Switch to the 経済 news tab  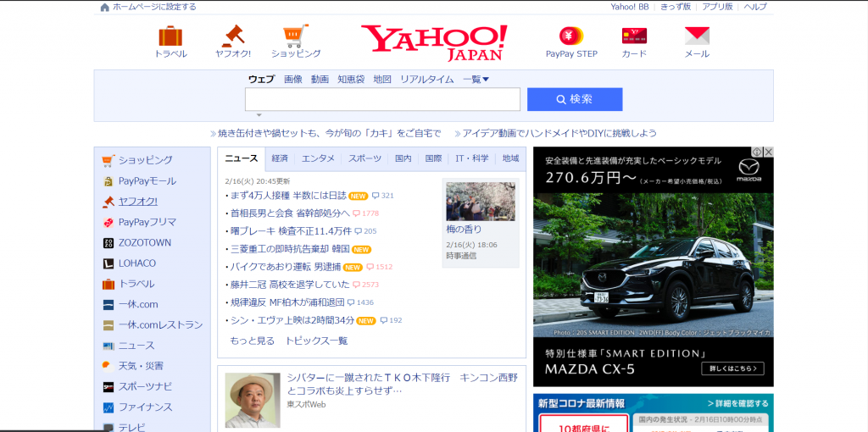(280, 158)
